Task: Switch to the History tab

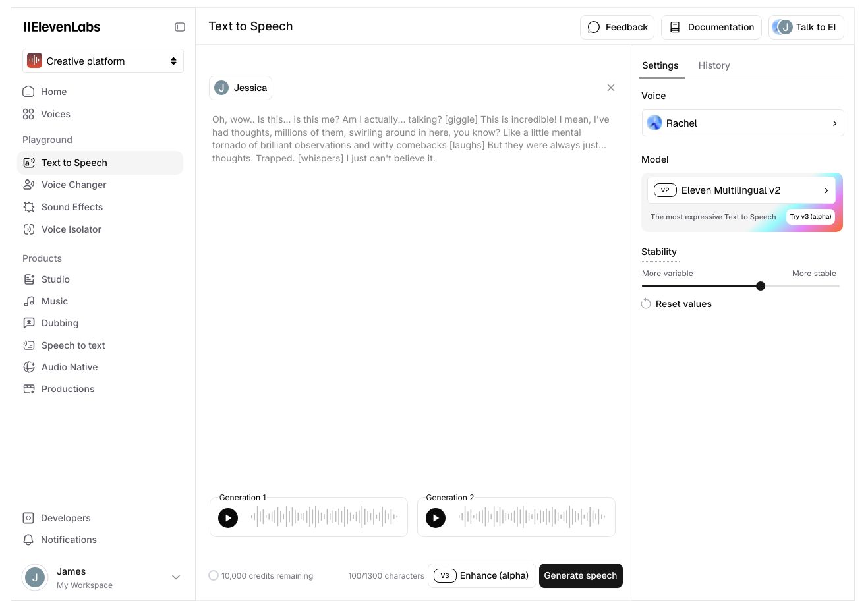Action: [714, 65]
